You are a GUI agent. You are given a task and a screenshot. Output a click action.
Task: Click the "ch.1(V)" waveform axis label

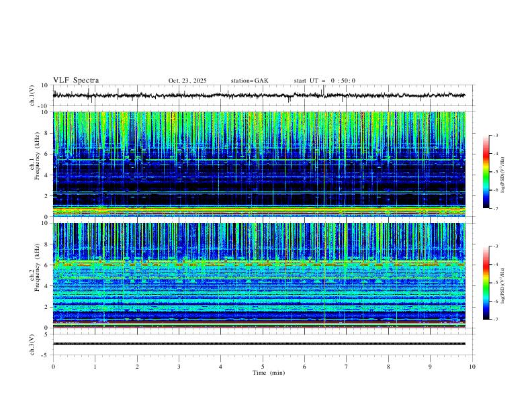pyautogui.click(x=32, y=95)
